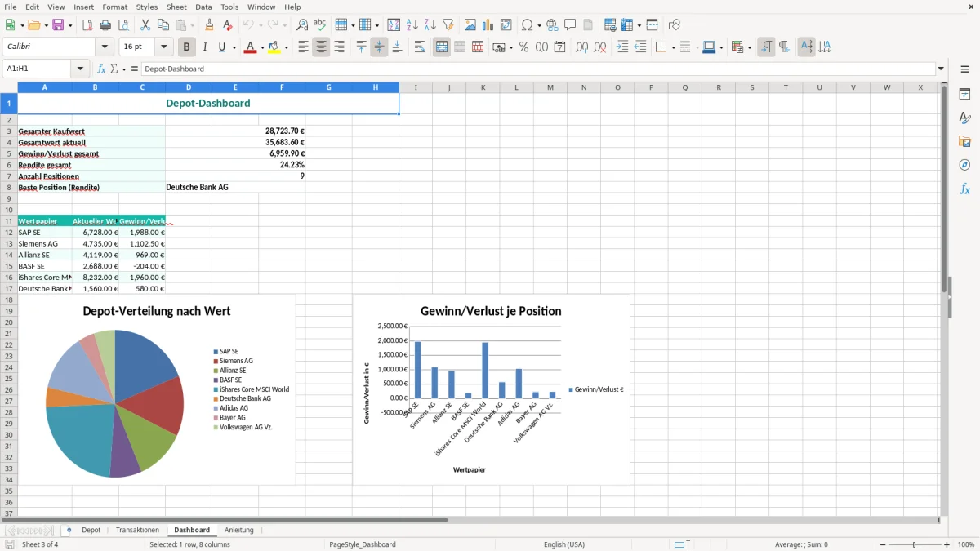The height and width of the screenshot is (551, 980).
Task: Click the AutoFilter funnel icon
Action: click(x=448, y=25)
